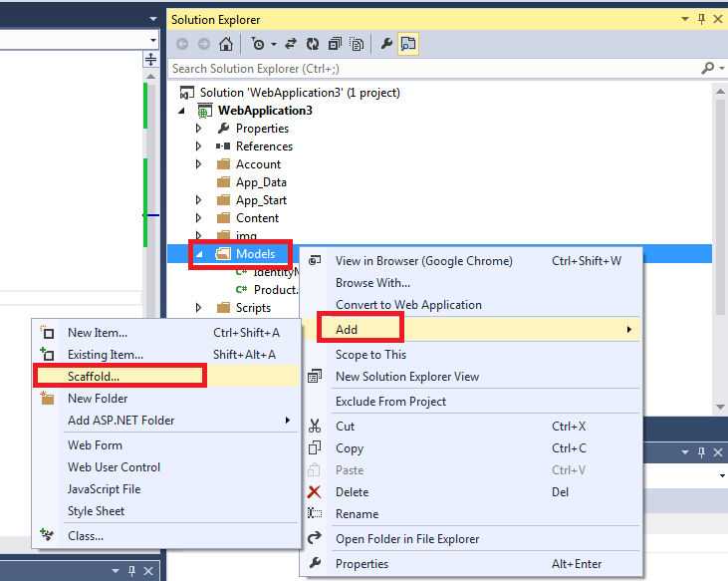Image resolution: width=728 pixels, height=581 pixels.
Task: Choose JavaScript File
Action: coord(166,489)
